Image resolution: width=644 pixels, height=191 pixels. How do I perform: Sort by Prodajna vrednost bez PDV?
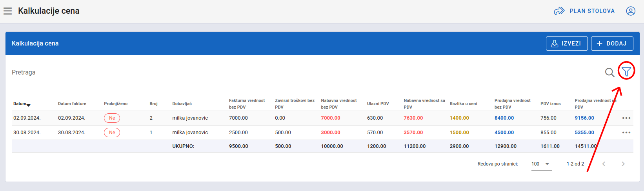pos(513,104)
